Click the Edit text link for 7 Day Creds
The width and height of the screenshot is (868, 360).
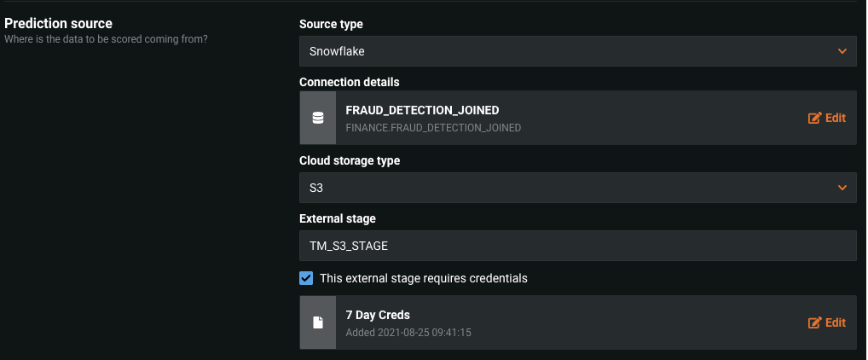point(836,322)
